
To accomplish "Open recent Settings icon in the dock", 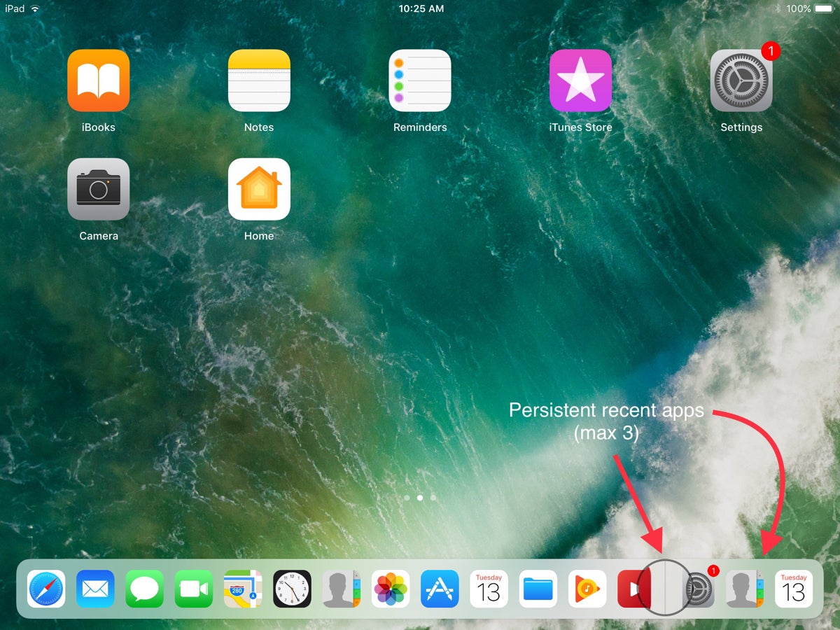I will point(699,589).
